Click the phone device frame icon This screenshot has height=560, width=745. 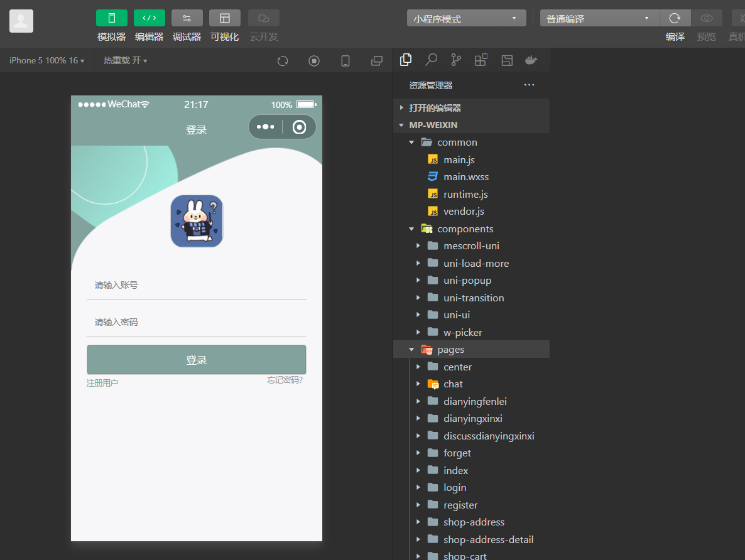click(345, 61)
